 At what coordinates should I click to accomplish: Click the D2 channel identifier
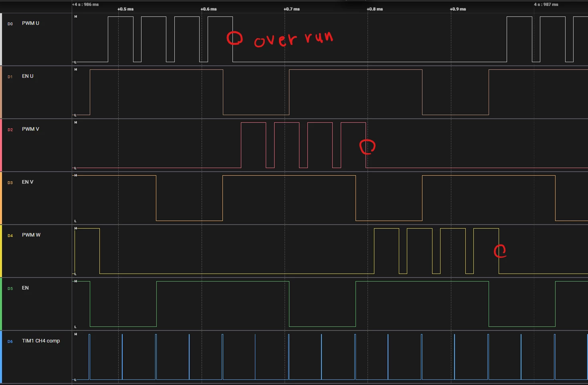pos(10,130)
